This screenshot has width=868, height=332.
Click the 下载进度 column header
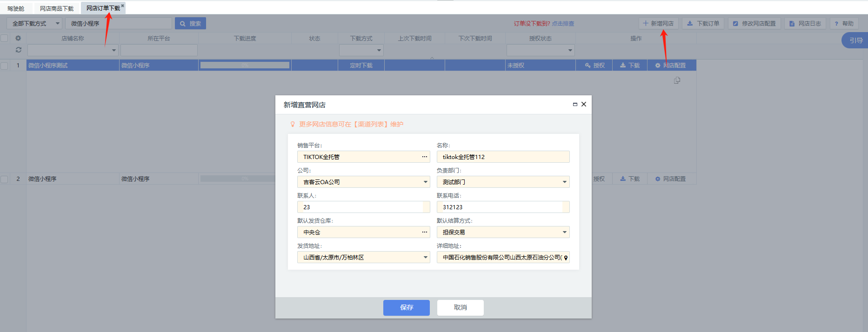pos(245,39)
